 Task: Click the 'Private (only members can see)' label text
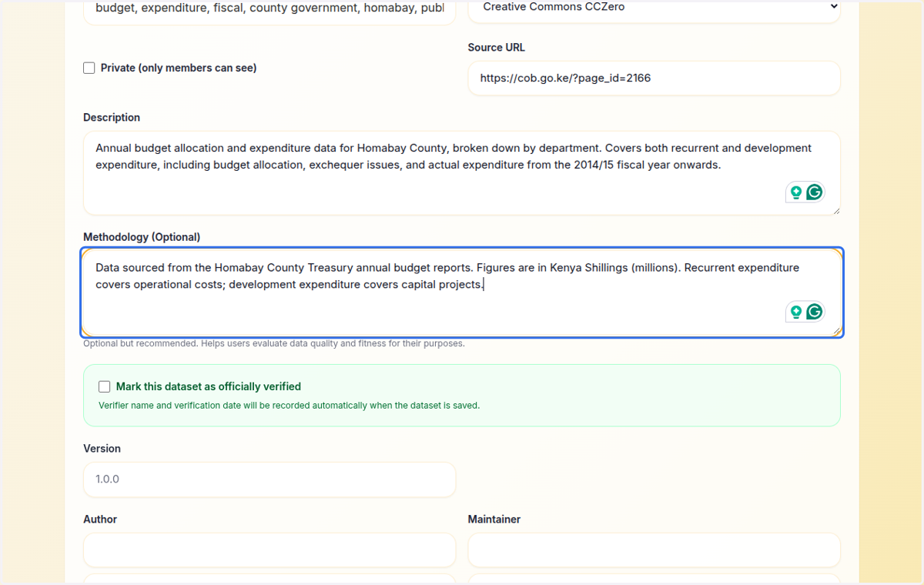(x=179, y=68)
